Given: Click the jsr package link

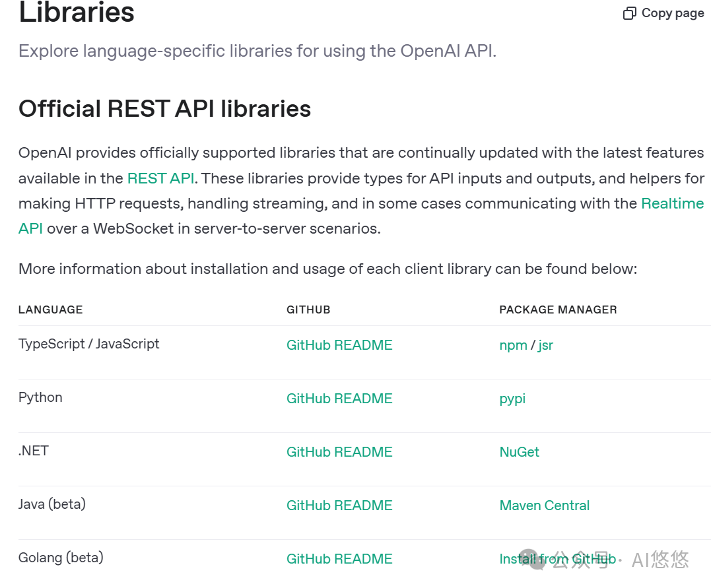Looking at the screenshot, I should (x=545, y=345).
